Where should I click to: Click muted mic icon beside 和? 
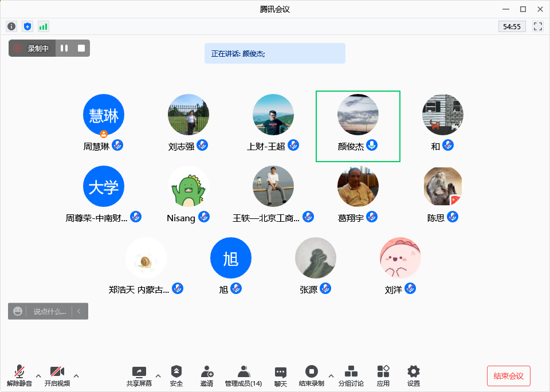tap(448, 146)
